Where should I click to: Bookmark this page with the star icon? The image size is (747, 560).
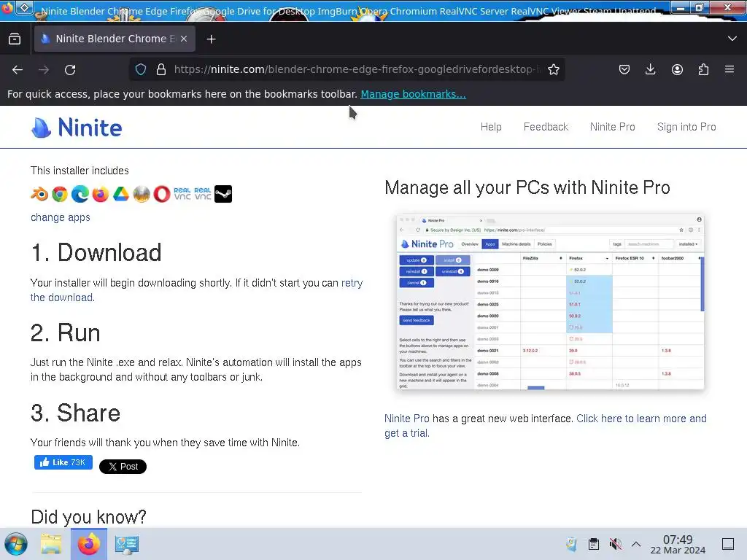point(553,69)
